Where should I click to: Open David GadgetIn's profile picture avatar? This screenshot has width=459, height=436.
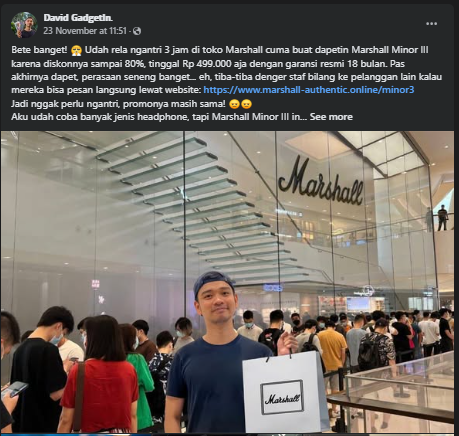click(24, 25)
